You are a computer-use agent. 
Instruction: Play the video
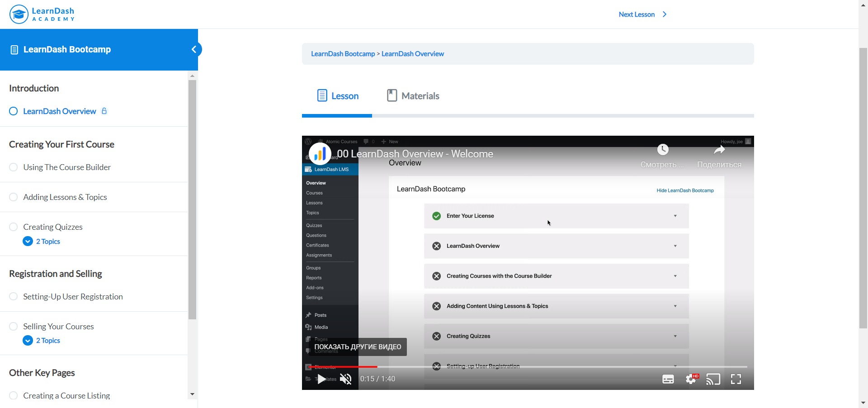click(x=321, y=379)
